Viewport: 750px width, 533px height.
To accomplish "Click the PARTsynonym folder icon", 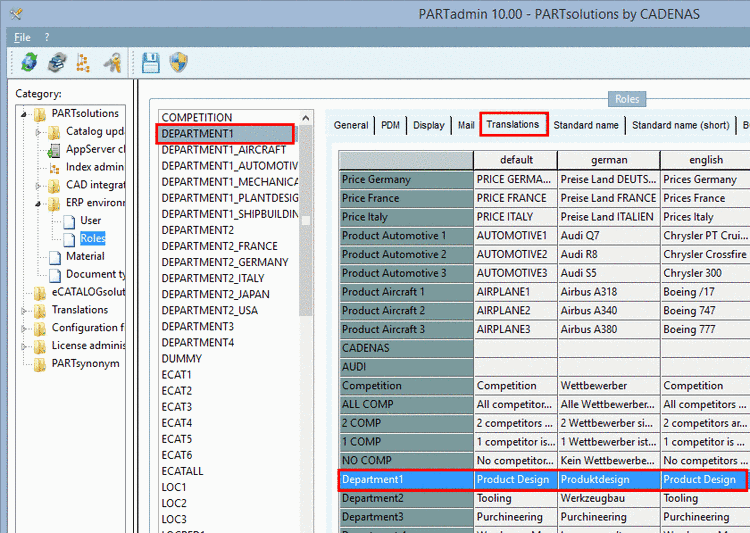I will (x=40, y=364).
